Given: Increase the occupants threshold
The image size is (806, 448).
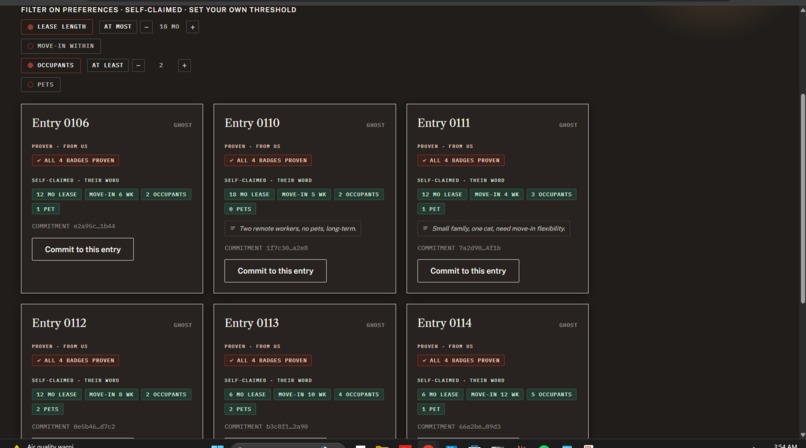Looking at the screenshot, I should (185, 65).
